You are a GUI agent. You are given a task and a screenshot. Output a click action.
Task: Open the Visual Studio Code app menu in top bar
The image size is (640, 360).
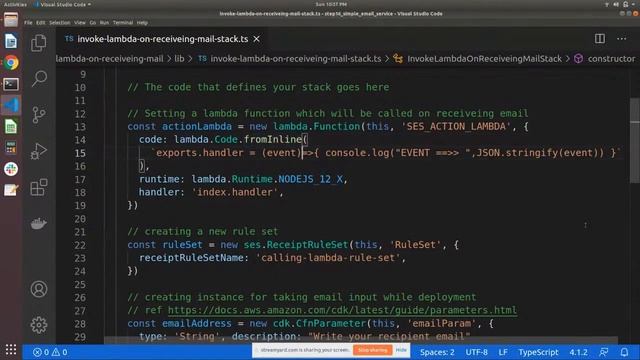click(x=63, y=4)
